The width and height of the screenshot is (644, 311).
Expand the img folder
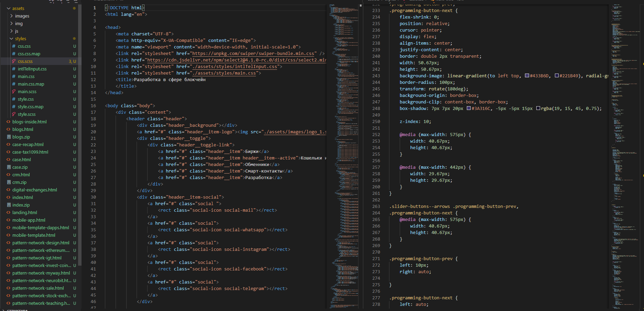[12, 23]
